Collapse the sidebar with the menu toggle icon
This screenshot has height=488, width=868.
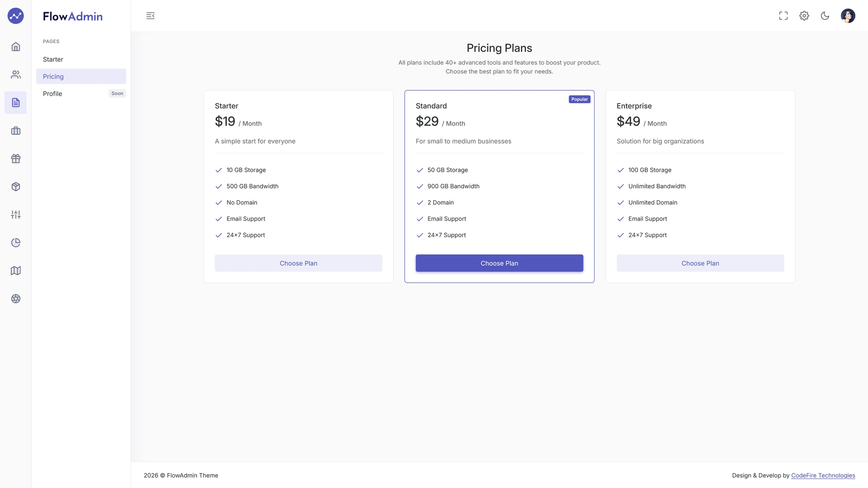(x=151, y=16)
